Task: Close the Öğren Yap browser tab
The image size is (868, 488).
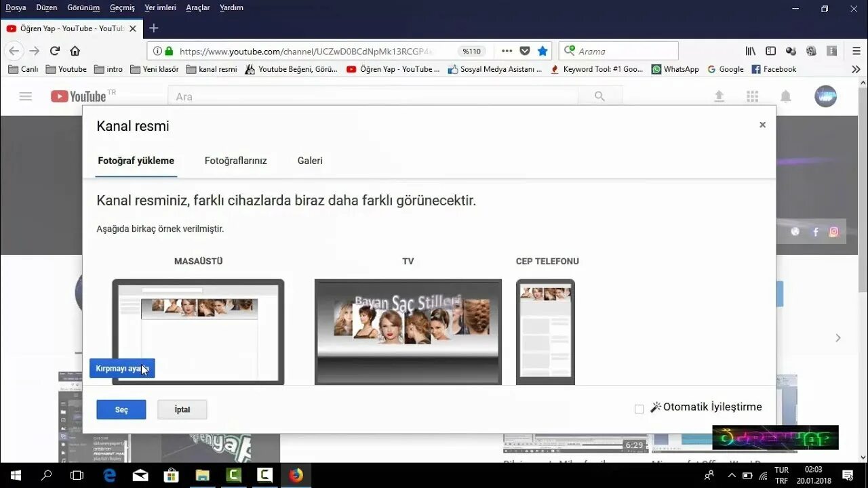Action: pos(133,28)
